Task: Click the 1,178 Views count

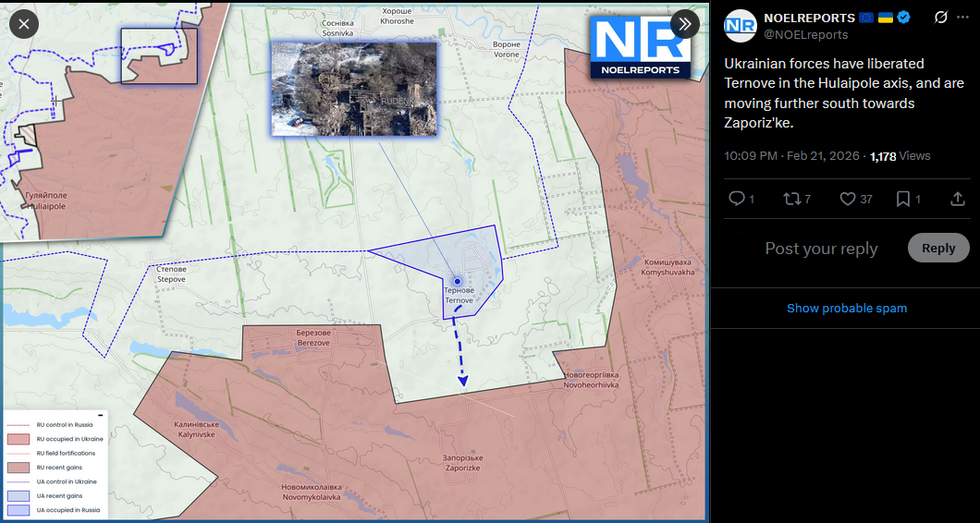Action: coord(900,155)
